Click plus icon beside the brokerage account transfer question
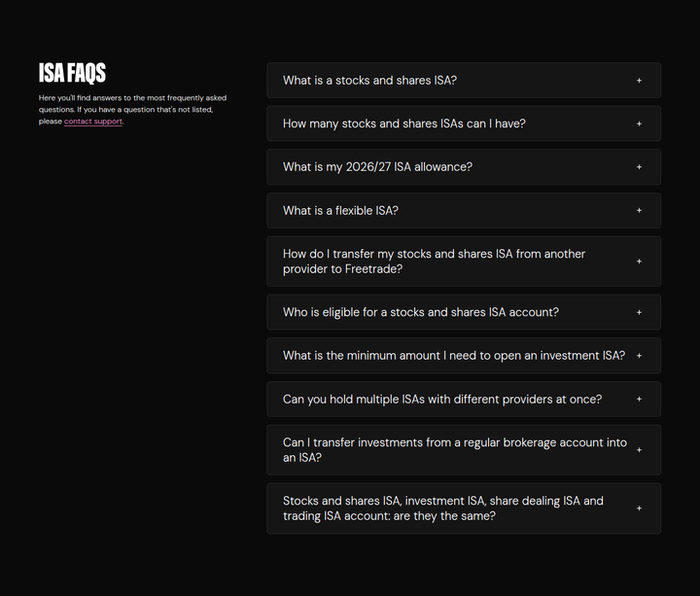 point(639,450)
